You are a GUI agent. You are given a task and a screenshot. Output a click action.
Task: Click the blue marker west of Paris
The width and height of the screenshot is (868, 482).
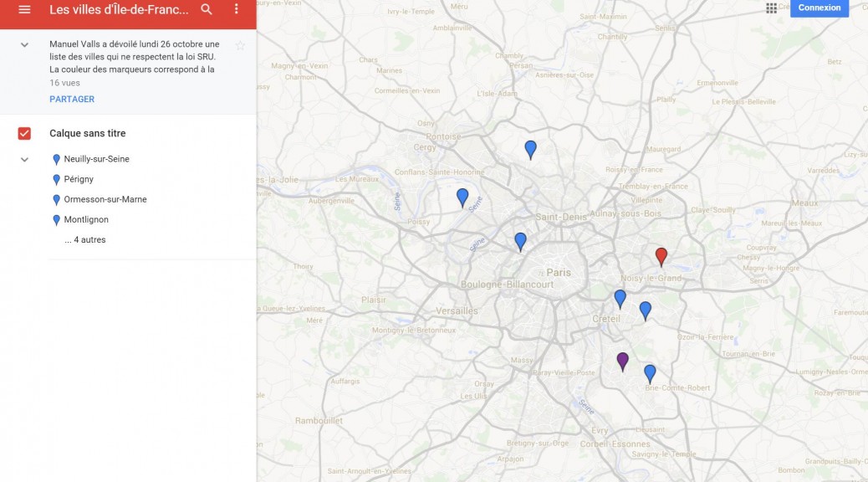click(x=520, y=241)
